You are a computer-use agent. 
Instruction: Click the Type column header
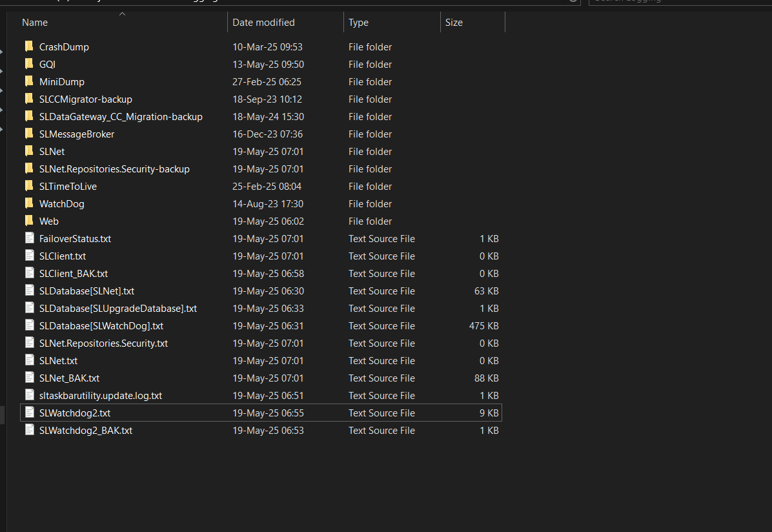(x=358, y=23)
